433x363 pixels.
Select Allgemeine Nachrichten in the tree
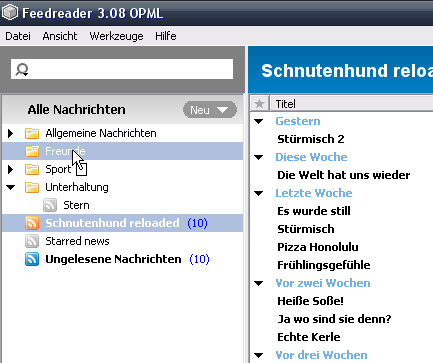pyautogui.click(x=101, y=133)
